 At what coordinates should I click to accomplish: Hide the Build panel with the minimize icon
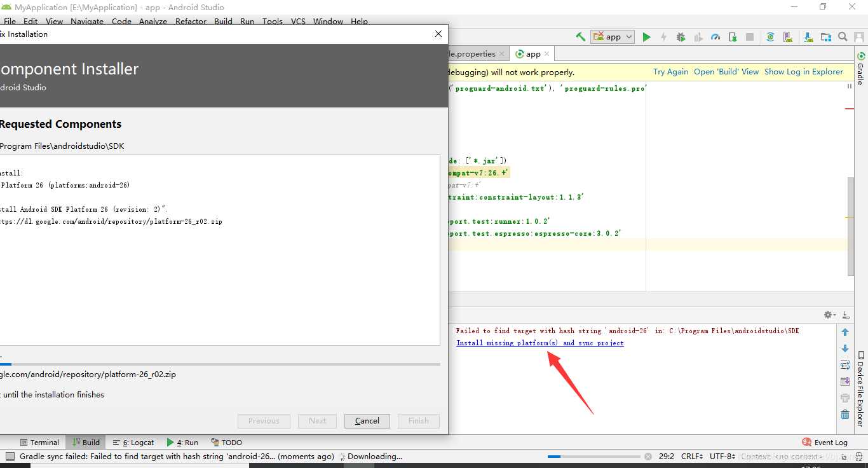(846, 315)
